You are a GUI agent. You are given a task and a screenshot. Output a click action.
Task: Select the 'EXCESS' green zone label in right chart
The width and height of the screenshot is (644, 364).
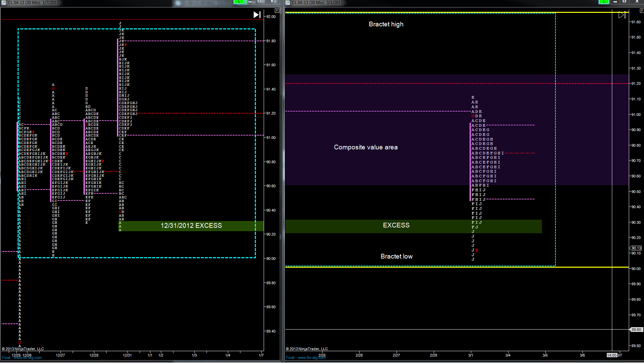[396, 225]
